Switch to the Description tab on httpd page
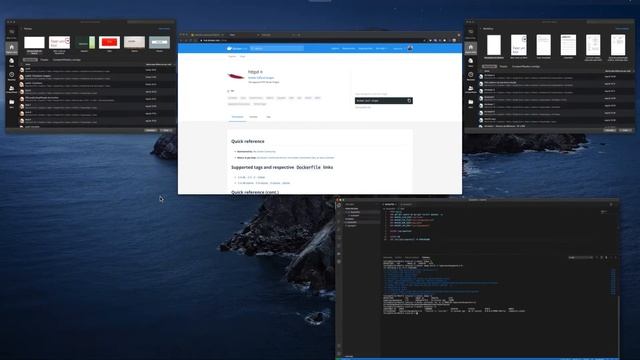This screenshot has width=640, height=360. click(238, 117)
